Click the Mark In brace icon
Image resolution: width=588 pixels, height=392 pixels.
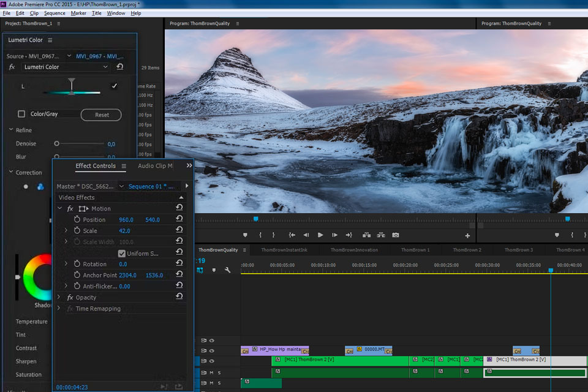(x=260, y=235)
